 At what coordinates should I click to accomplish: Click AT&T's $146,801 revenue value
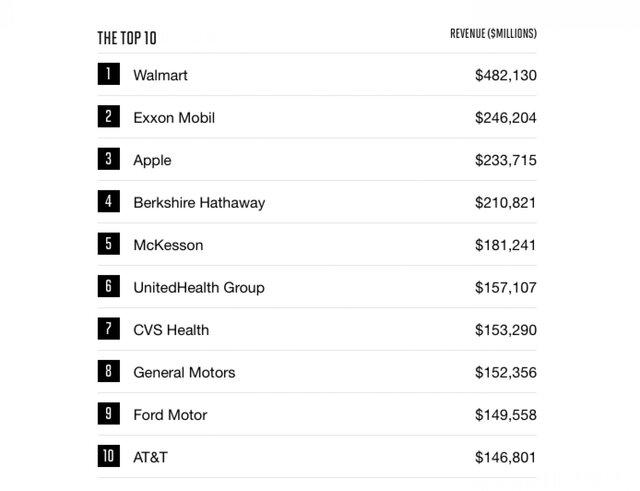[506, 457]
